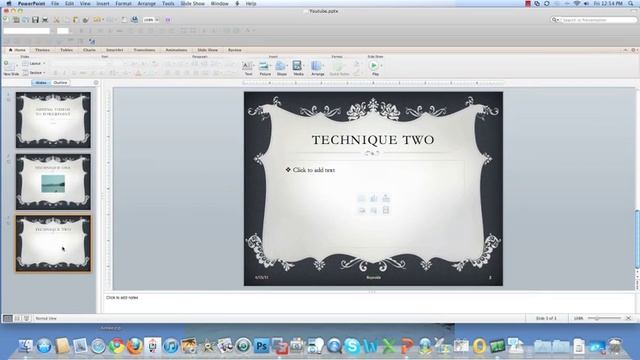This screenshot has height=360, width=640.
Task: Open the File menu
Action: [x=55, y=4]
